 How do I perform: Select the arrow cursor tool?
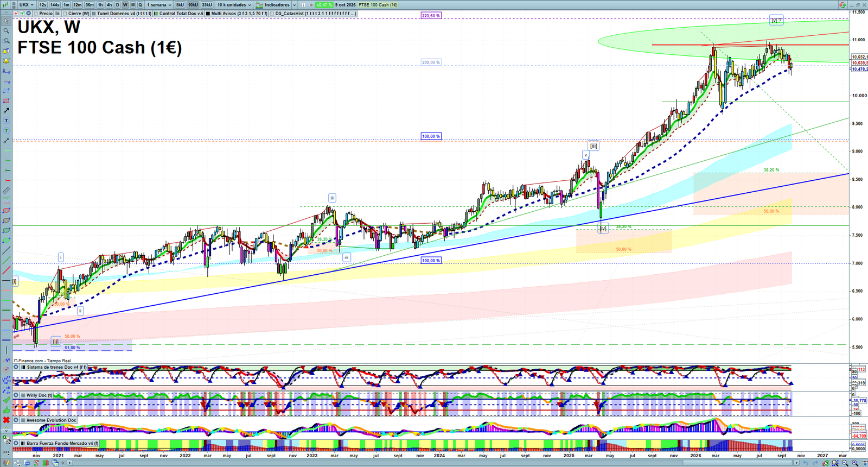7,21
